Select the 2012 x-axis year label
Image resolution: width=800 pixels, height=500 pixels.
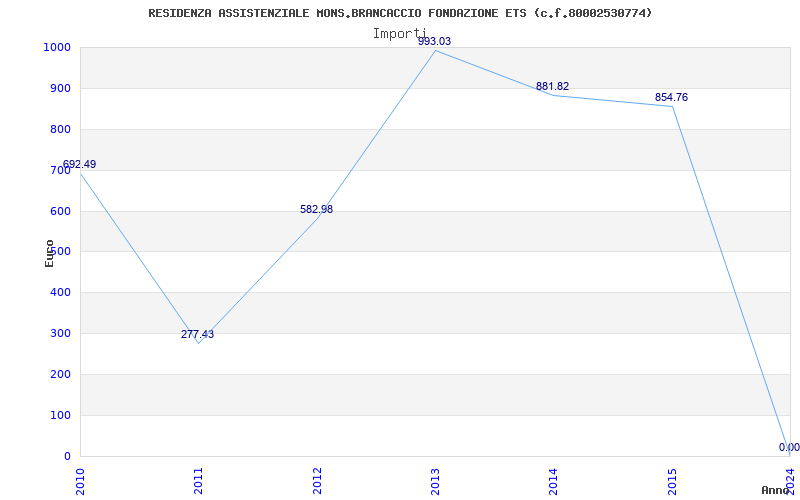[x=317, y=481]
